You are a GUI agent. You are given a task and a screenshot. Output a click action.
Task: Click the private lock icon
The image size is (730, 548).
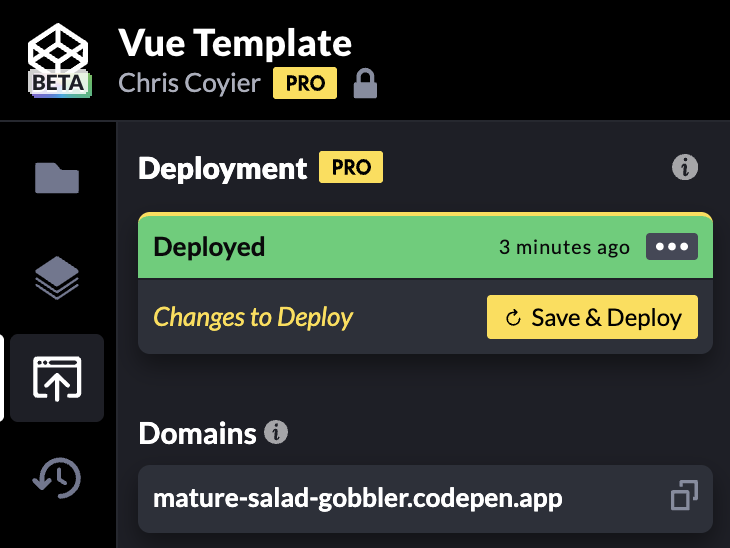click(365, 84)
